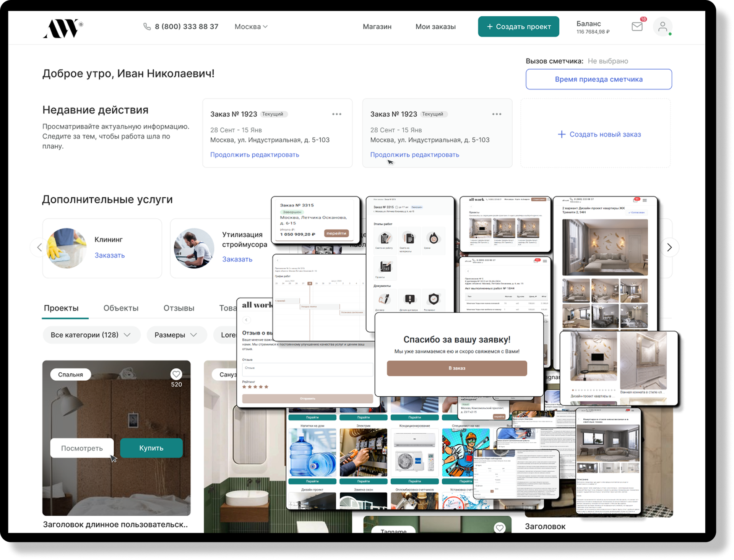The width and height of the screenshot is (734, 560).
Task: Switch to the Отзывы tab
Action: click(x=179, y=308)
